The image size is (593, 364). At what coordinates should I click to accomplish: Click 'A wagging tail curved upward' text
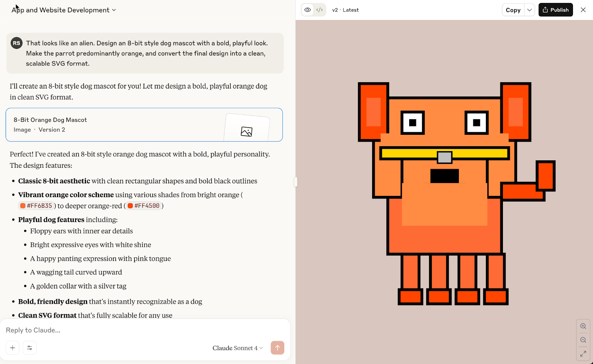point(76,272)
